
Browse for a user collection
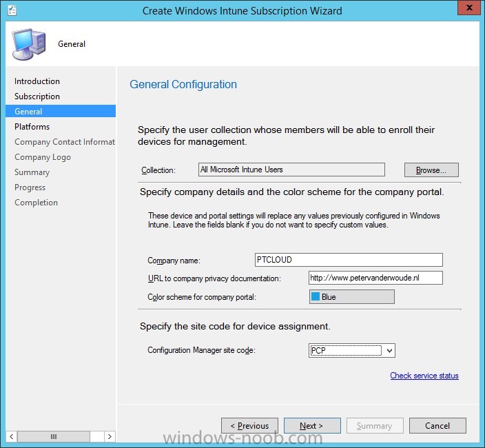(431, 170)
